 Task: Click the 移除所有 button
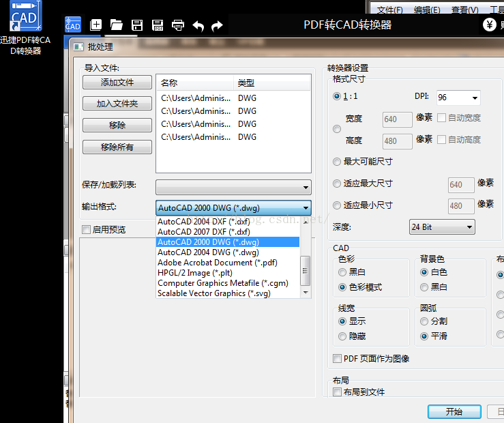pyautogui.click(x=117, y=147)
